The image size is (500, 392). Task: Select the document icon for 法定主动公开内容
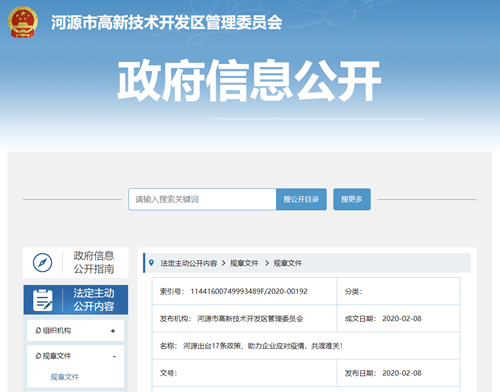(43, 300)
